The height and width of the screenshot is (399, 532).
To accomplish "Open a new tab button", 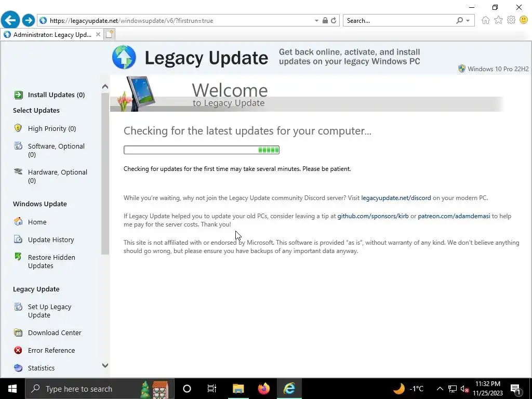I will pos(110,34).
